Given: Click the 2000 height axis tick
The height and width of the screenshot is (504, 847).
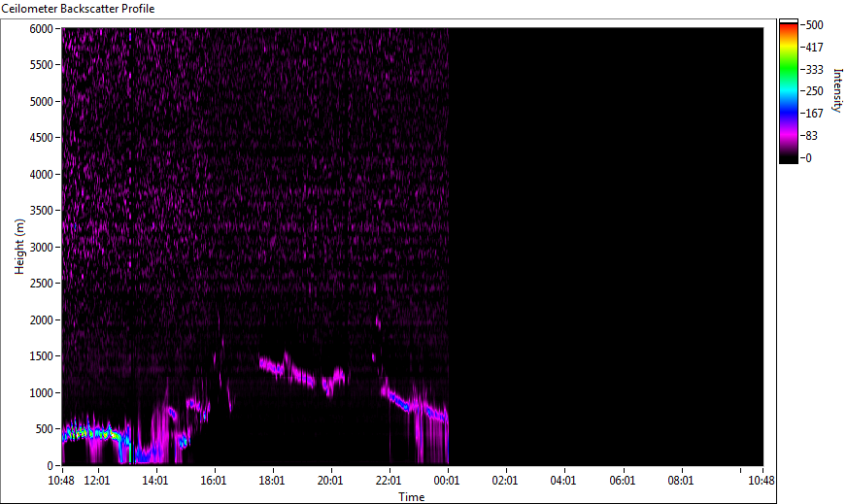Looking at the screenshot, I should click(41, 320).
